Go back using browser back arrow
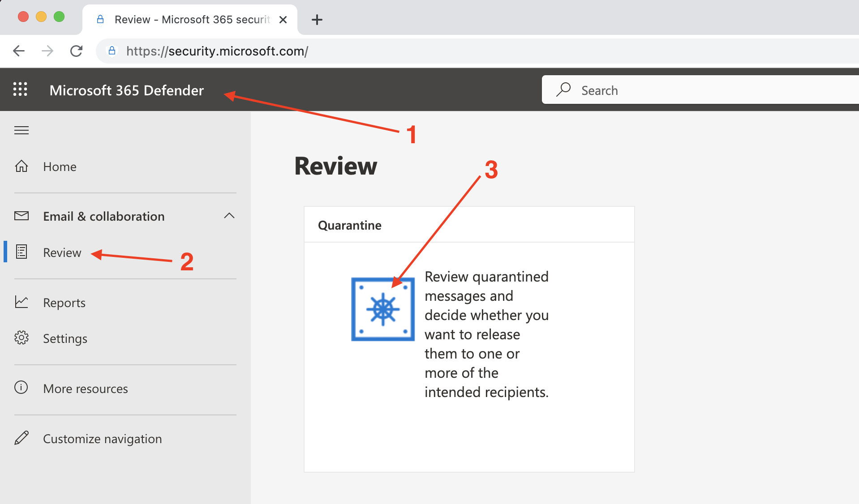Image resolution: width=859 pixels, height=504 pixels. coord(19,51)
